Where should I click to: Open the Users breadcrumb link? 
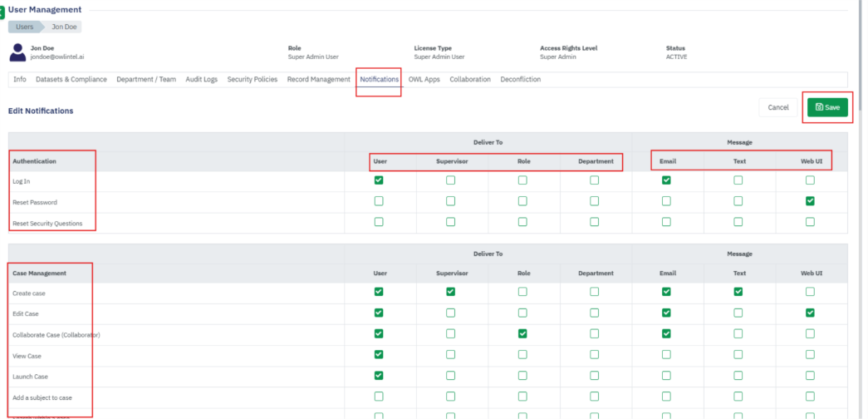pos(25,27)
